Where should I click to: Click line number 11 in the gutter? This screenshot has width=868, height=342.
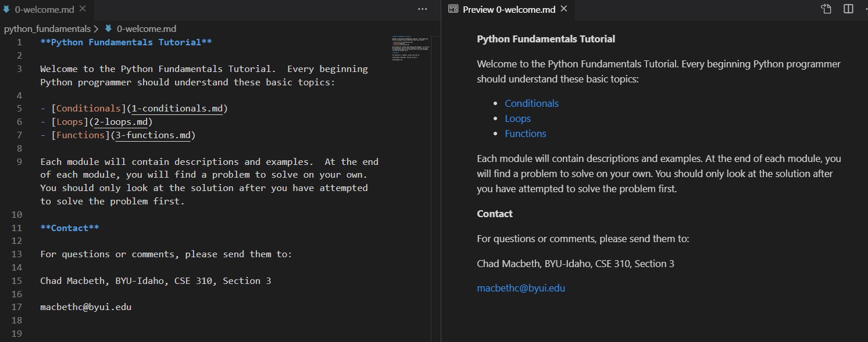pyautogui.click(x=16, y=228)
